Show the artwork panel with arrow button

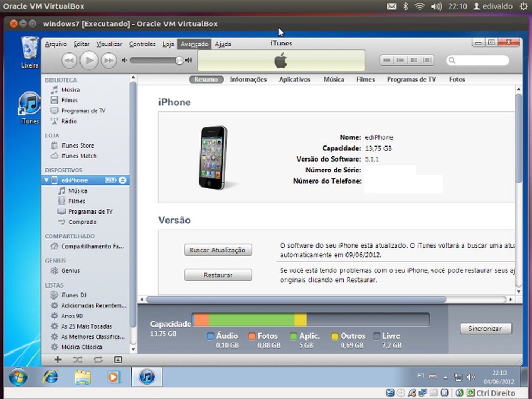coord(118,360)
